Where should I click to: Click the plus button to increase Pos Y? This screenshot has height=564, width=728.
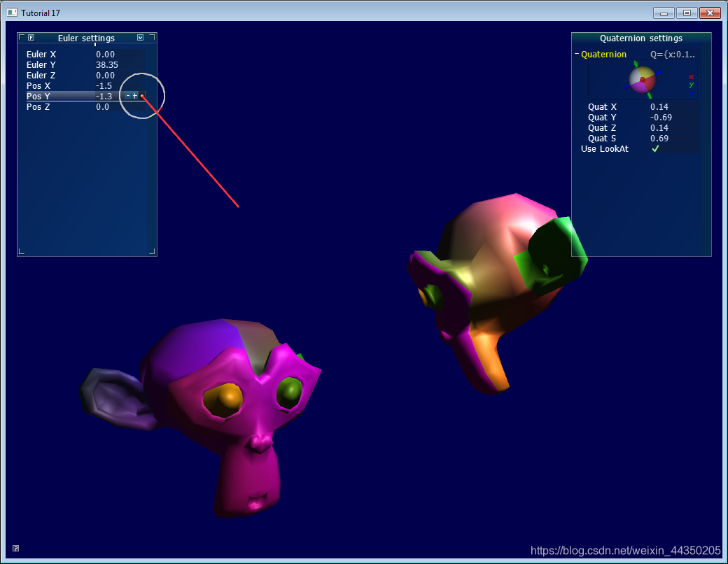coord(134,96)
